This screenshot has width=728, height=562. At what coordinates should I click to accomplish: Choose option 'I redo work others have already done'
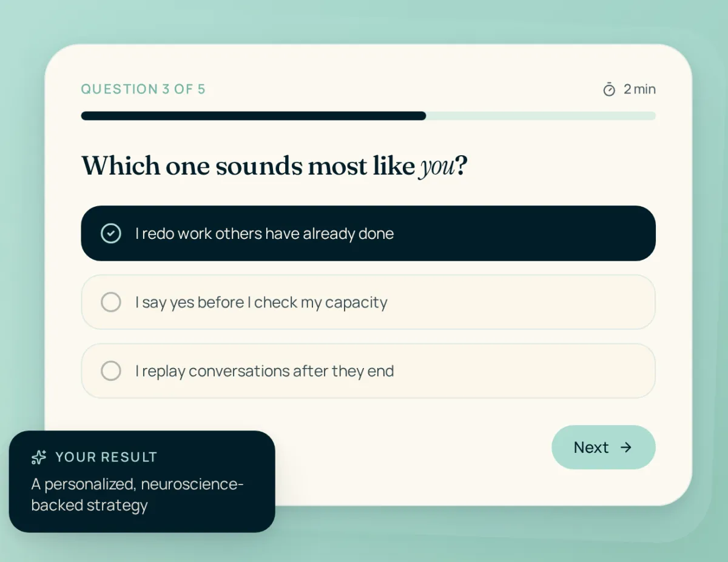(368, 233)
